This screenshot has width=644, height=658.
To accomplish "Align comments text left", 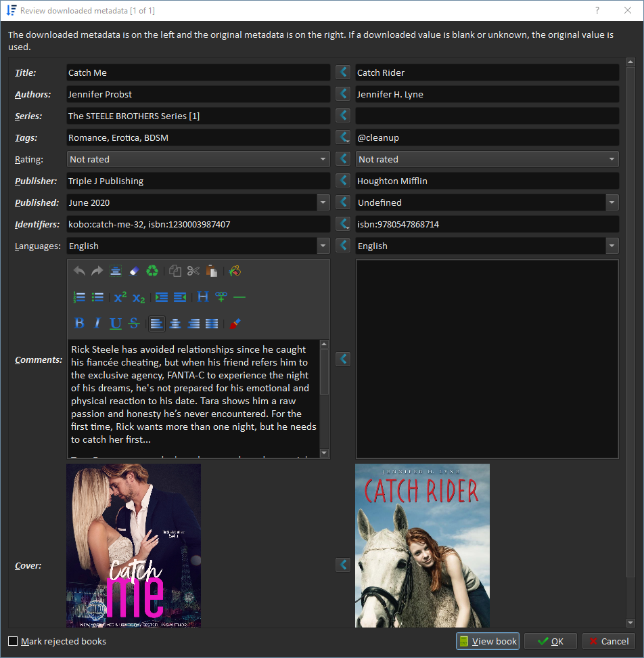I will [x=157, y=324].
